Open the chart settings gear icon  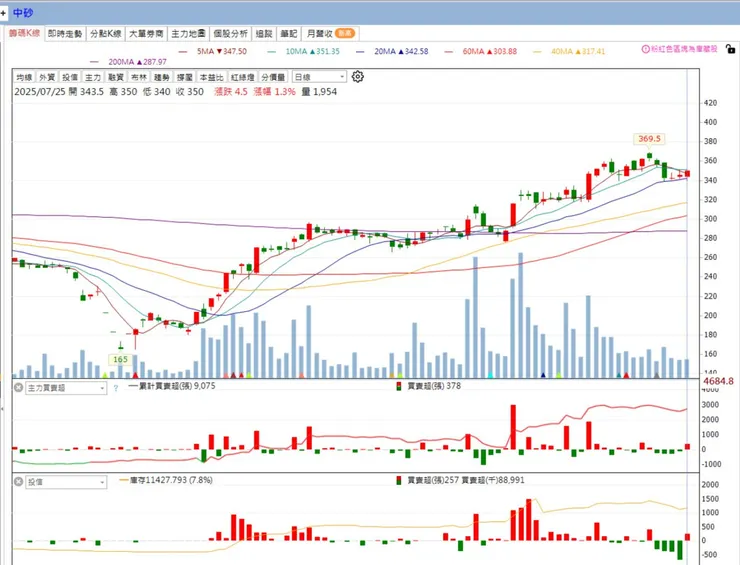(x=358, y=76)
